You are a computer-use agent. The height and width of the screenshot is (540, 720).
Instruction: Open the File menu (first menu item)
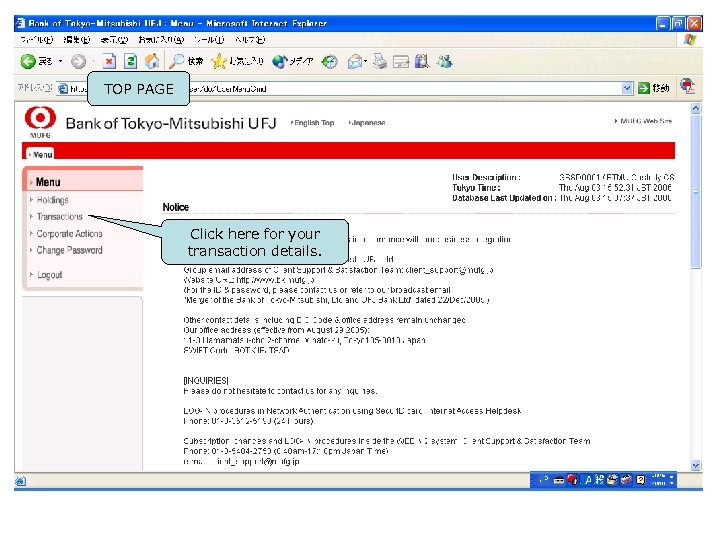pos(37,40)
